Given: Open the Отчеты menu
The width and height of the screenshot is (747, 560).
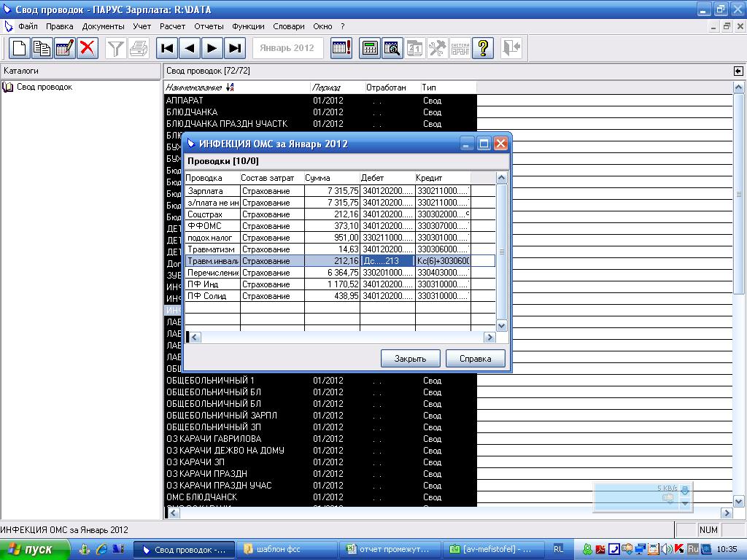Looking at the screenshot, I should 209,26.
